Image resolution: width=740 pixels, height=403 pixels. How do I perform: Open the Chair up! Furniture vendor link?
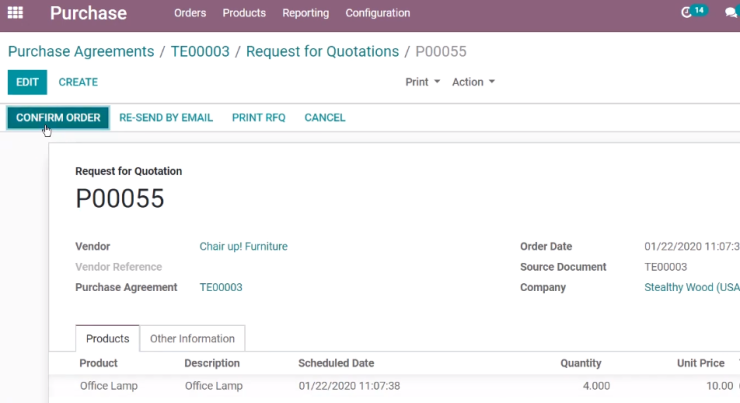tap(244, 246)
